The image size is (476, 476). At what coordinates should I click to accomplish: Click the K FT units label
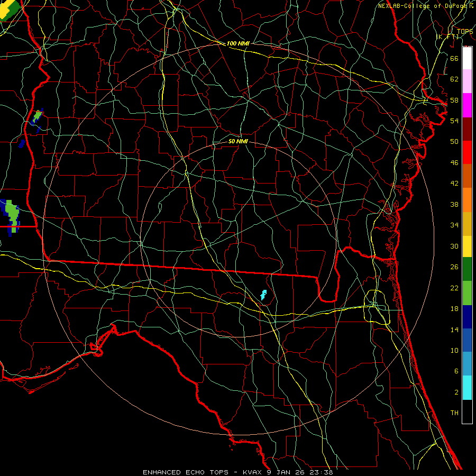click(x=447, y=36)
